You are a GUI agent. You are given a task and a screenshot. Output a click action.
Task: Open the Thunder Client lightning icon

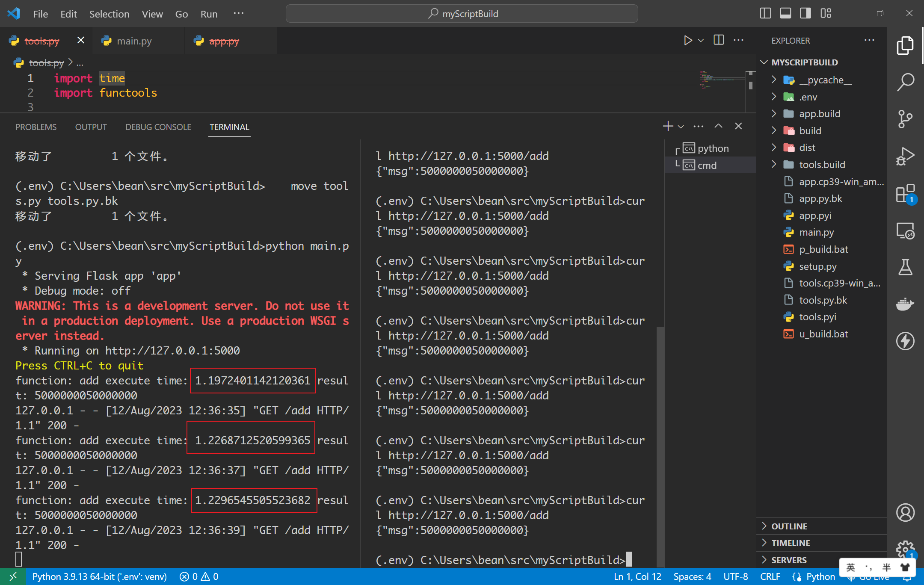[x=905, y=341]
